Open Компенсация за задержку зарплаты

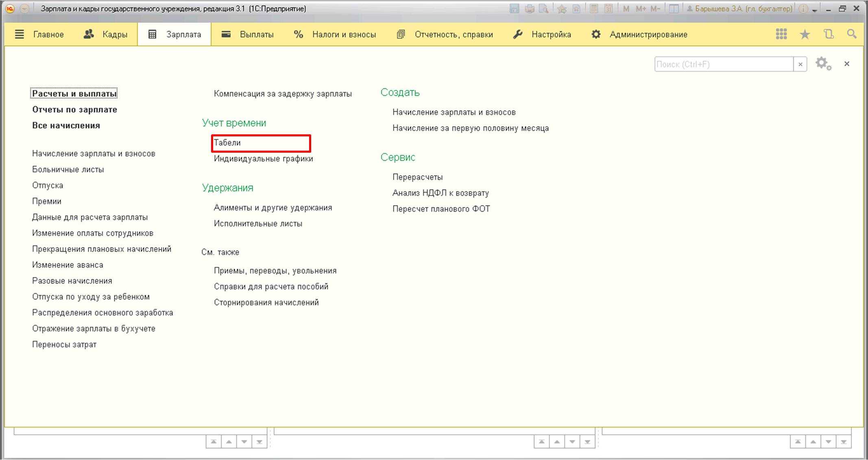coord(283,94)
